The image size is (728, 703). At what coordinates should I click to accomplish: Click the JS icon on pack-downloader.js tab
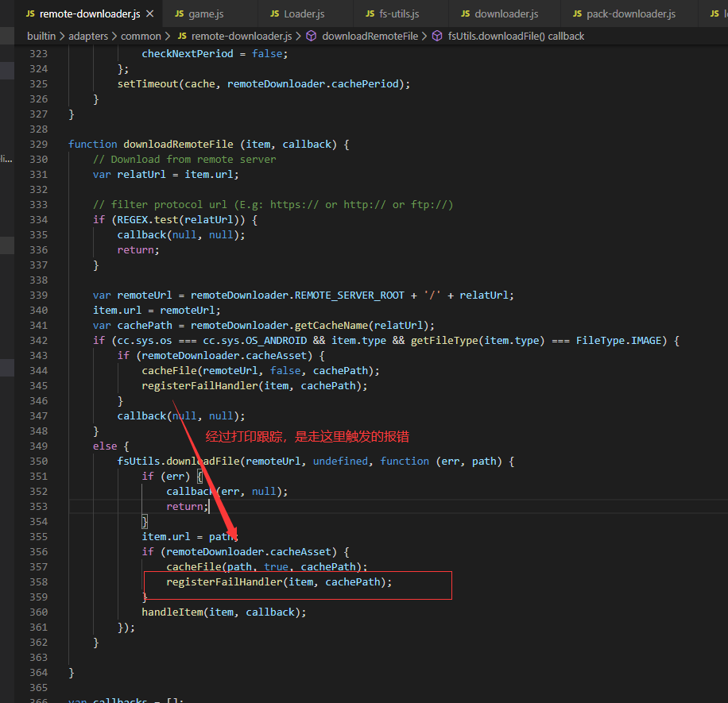click(x=578, y=14)
